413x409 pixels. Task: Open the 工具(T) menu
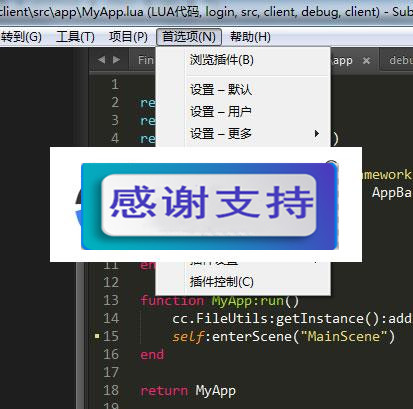75,37
